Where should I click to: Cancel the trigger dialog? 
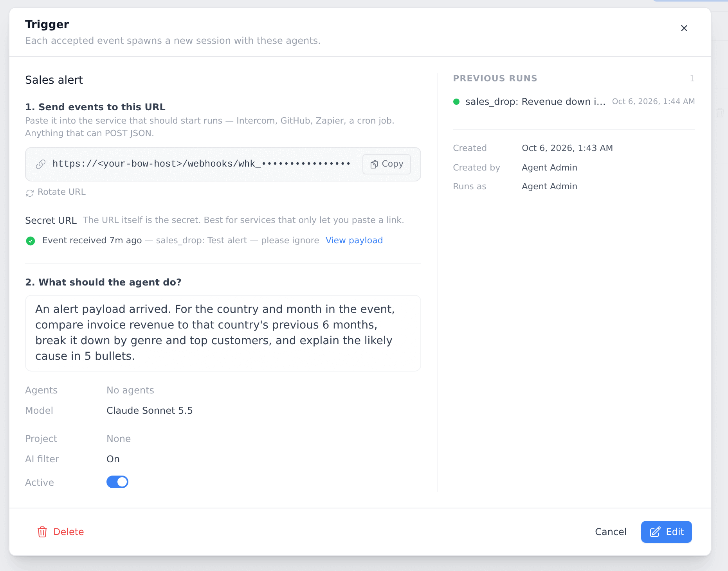coord(611,532)
